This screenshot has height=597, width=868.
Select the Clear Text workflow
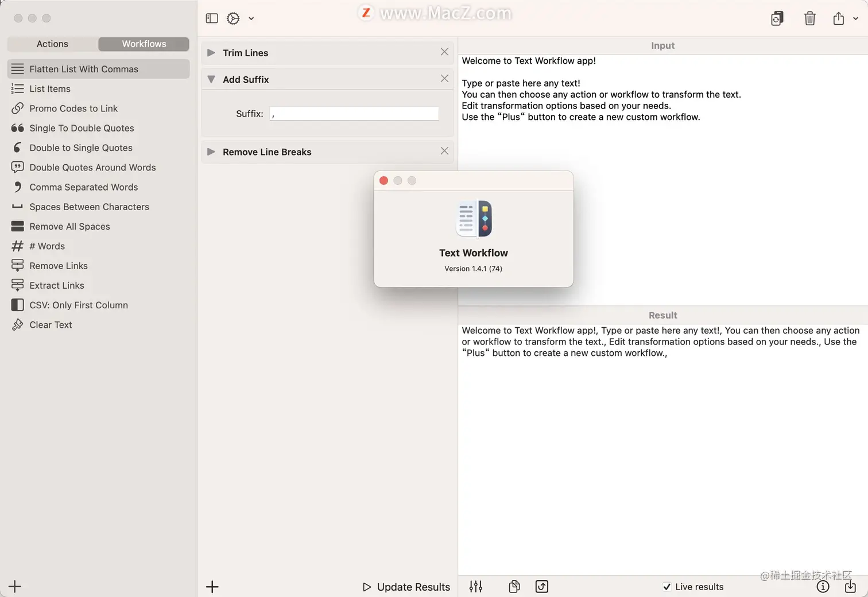(x=98, y=325)
